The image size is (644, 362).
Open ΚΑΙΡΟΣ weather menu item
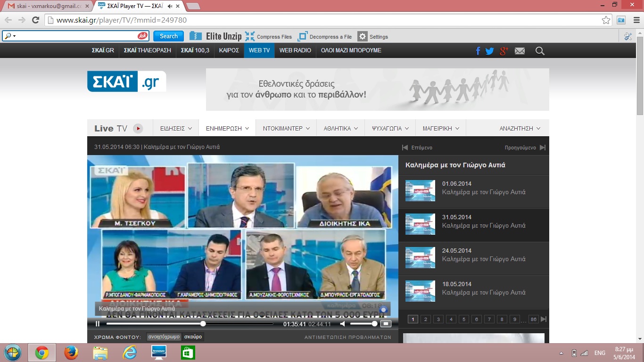229,50
